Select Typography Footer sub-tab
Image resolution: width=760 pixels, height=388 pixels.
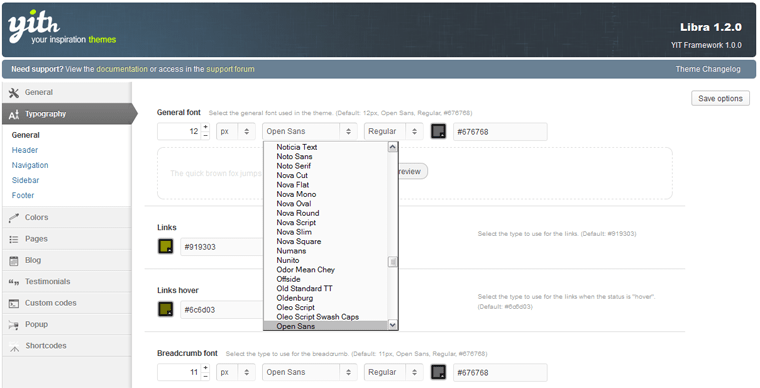pos(23,195)
